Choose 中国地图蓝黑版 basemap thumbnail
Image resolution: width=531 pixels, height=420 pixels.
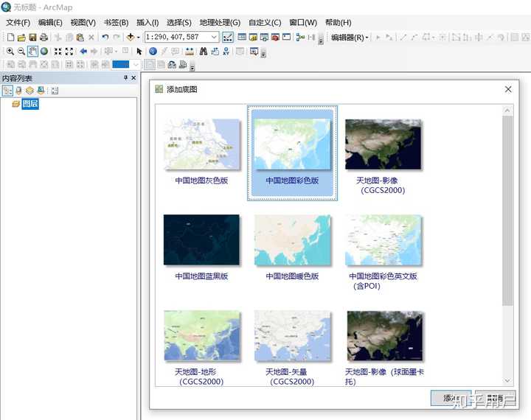pyautogui.click(x=201, y=239)
